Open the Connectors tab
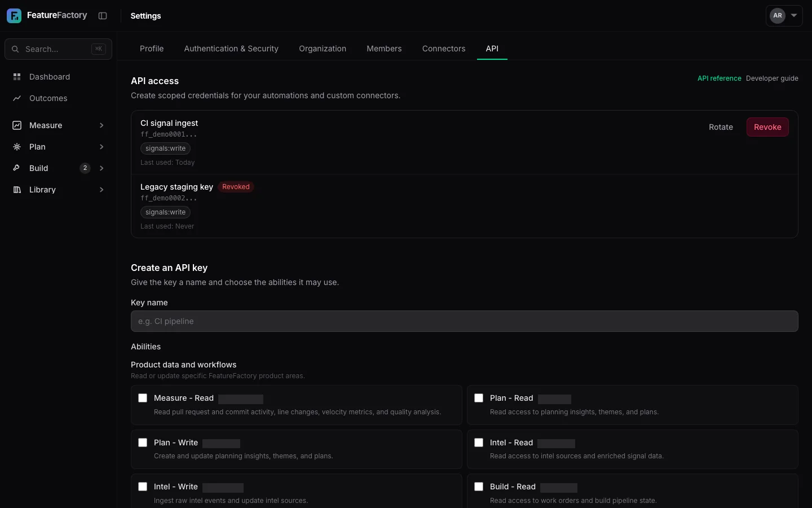Image resolution: width=812 pixels, height=508 pixels. (x=444, y=49)
